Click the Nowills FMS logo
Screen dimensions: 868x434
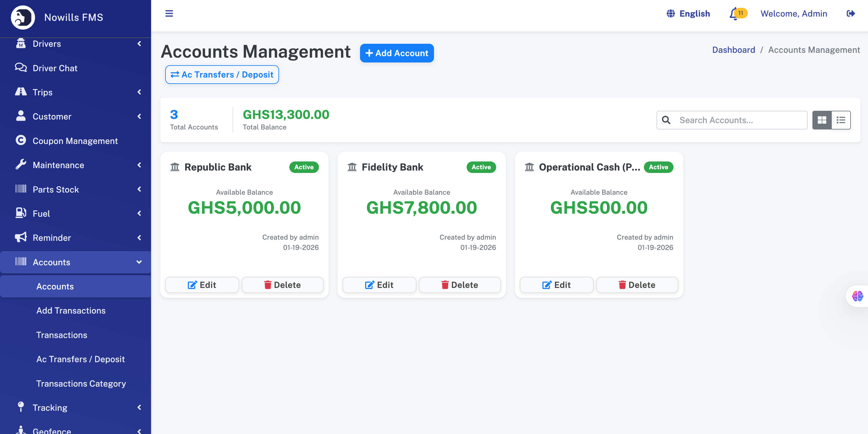pos(23,18)
